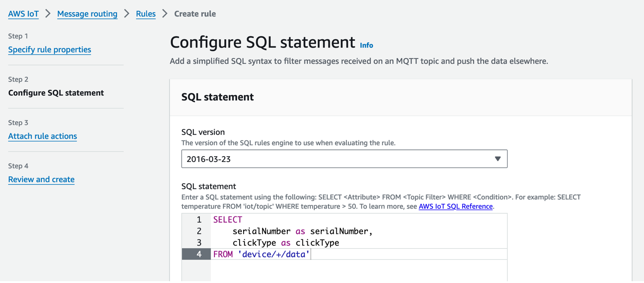The width and height of the screenshot is (644, 283).
Task: Click the SQL version dropdown arrow
Action: click(497, 158)
